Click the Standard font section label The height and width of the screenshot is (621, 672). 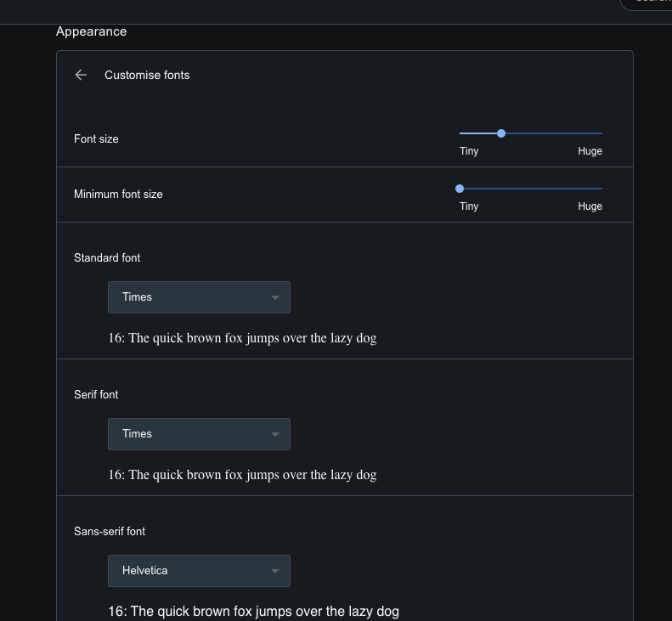pyautogui.click(x=107, y=257)
